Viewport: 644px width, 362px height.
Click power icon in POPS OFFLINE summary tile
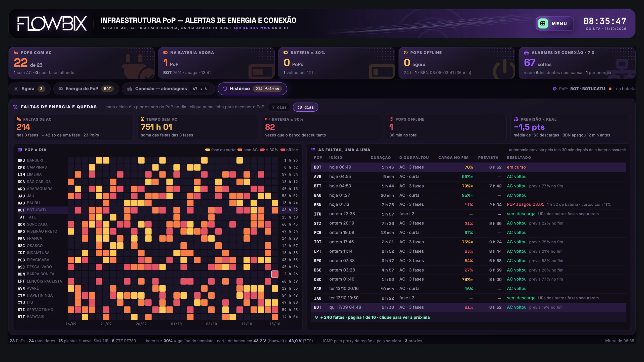pos(391,119)
